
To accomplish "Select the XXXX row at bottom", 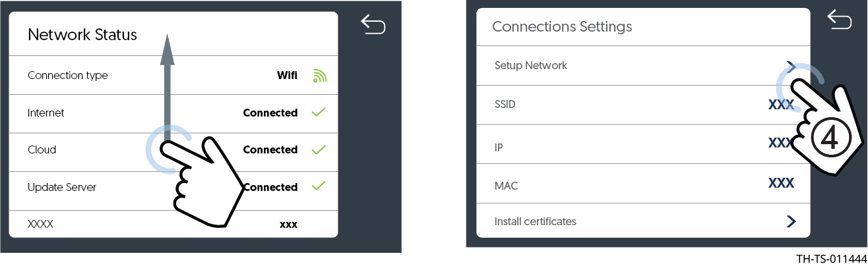I will pos(173,224).
